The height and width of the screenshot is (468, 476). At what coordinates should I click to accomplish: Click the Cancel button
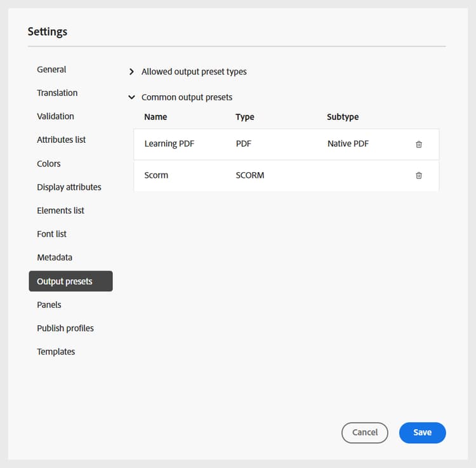point(364,432)
